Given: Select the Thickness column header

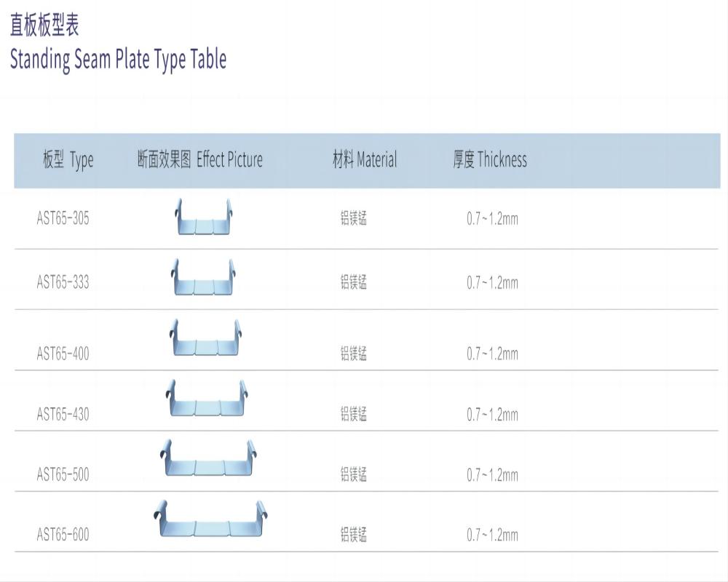Looking at the screenshot, I should tap(490, 160).
